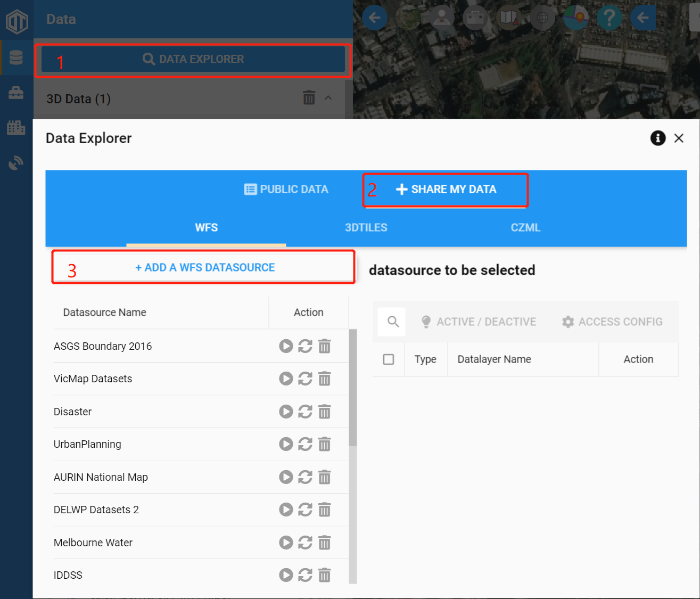The height and width of the screenshot is (599, 700).
Task: Open the database Data panel in sidebar
Action: coord(16,58)
